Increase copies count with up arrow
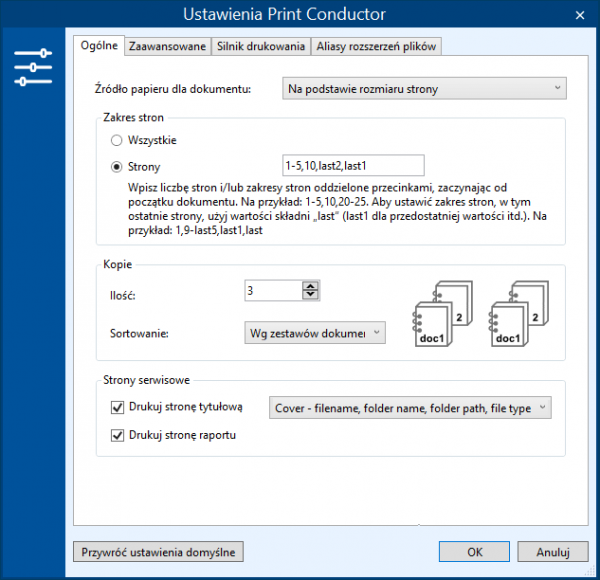Image resolution: width=600 pixels, height=580 pixels. point(310,285)
